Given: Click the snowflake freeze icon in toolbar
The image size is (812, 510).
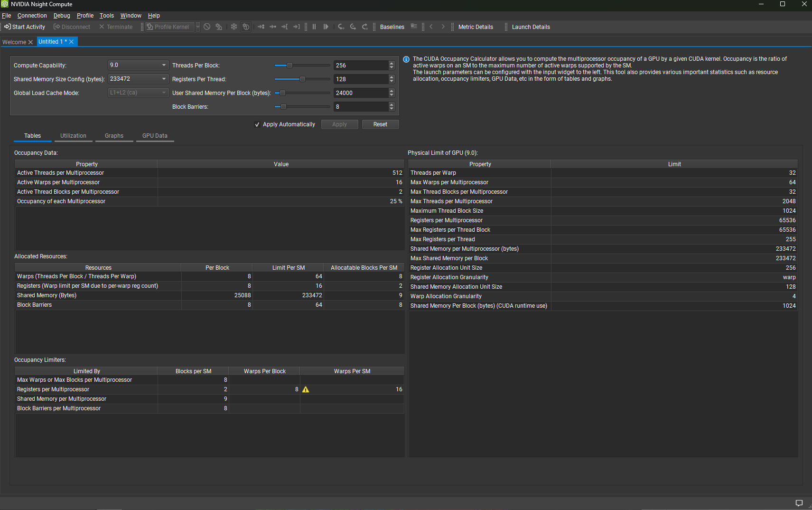Looking at the screenshot, I should (x=234, y=27).
